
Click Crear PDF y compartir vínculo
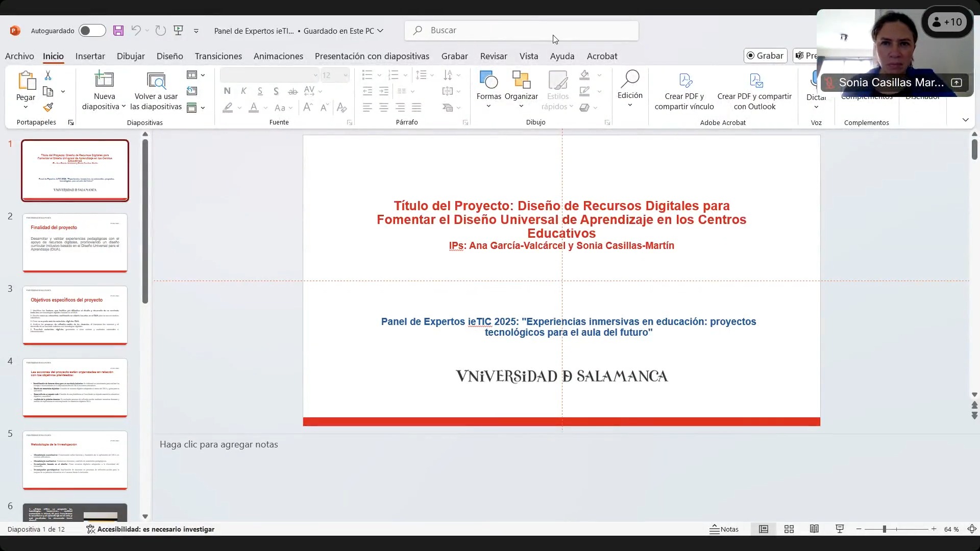click(684, 92)
